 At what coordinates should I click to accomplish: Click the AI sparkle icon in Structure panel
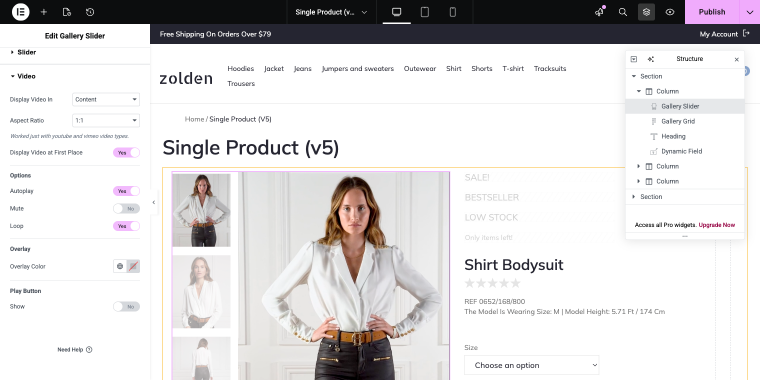[x=650, y=59]
